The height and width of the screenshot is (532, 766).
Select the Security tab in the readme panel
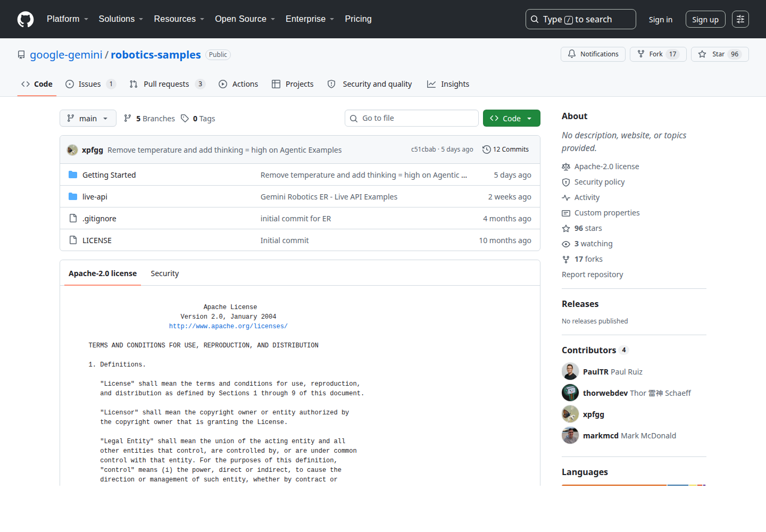(165, 273)
